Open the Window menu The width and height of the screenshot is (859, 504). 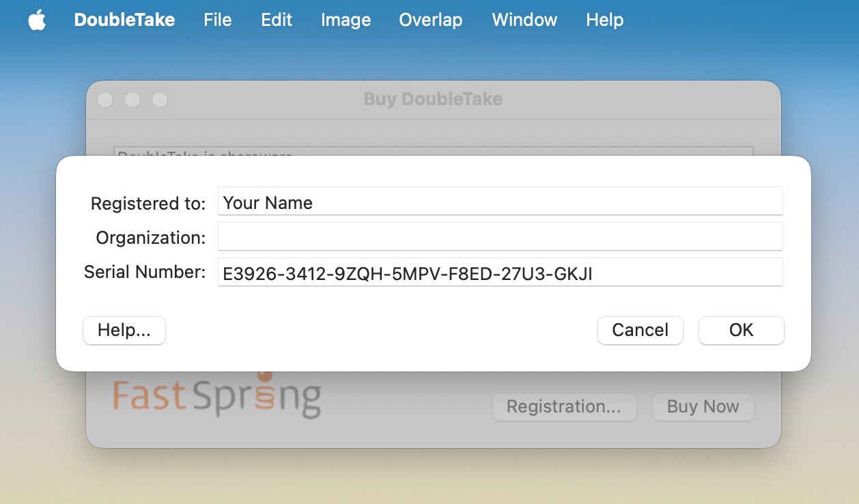[x=524, y=20]
